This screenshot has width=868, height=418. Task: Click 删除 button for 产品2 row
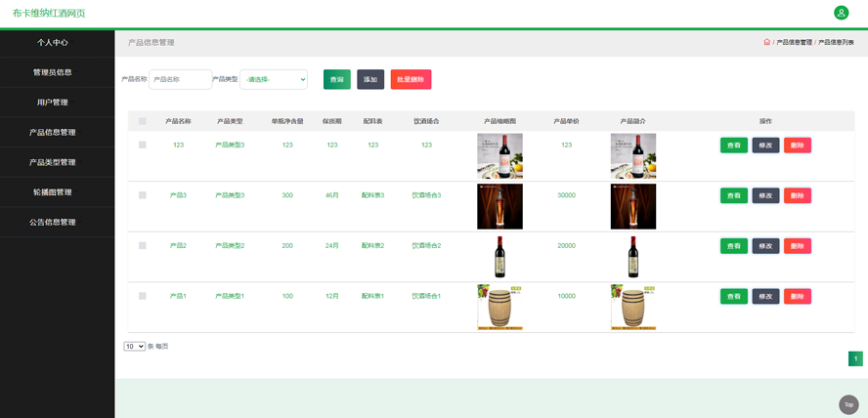797,246
